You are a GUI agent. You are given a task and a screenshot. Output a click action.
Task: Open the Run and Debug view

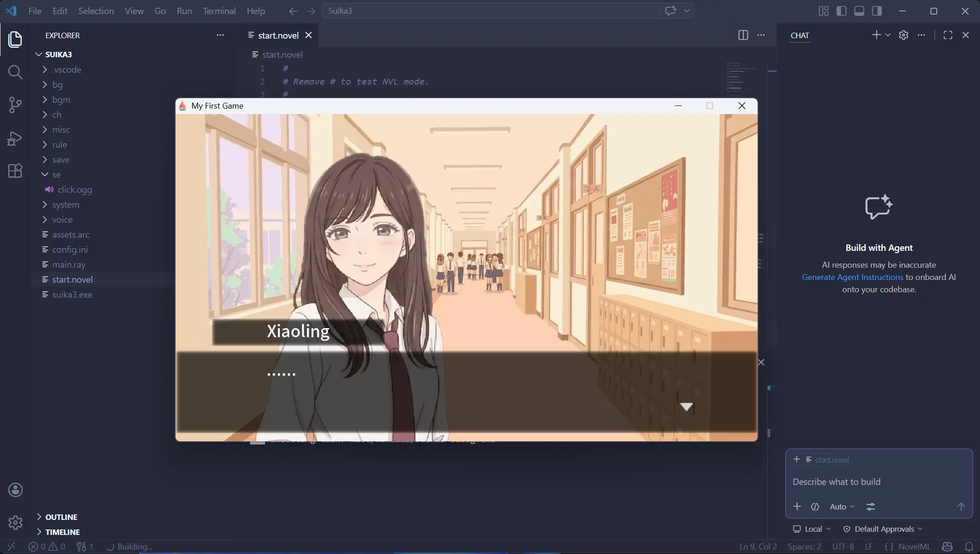[15, 138]
